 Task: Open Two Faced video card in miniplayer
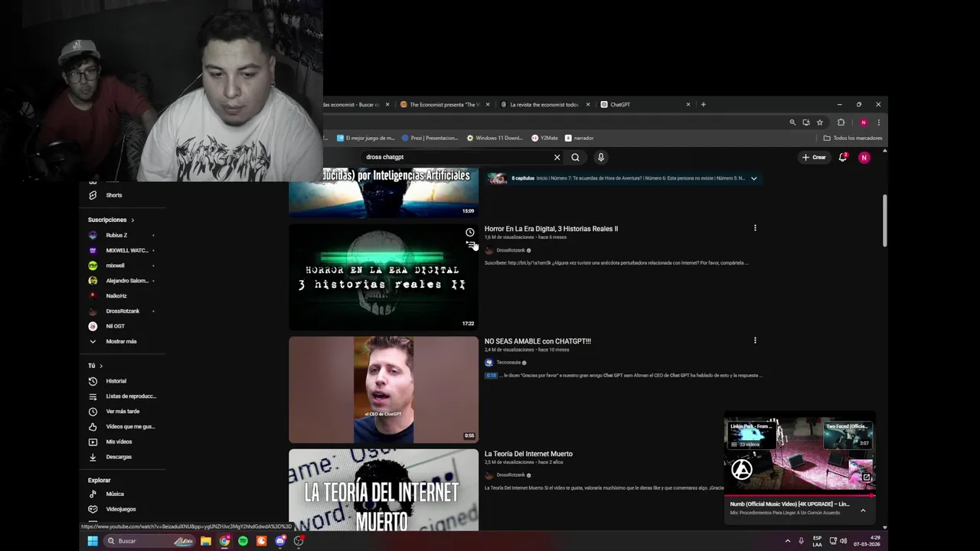[x=848, y=434]
